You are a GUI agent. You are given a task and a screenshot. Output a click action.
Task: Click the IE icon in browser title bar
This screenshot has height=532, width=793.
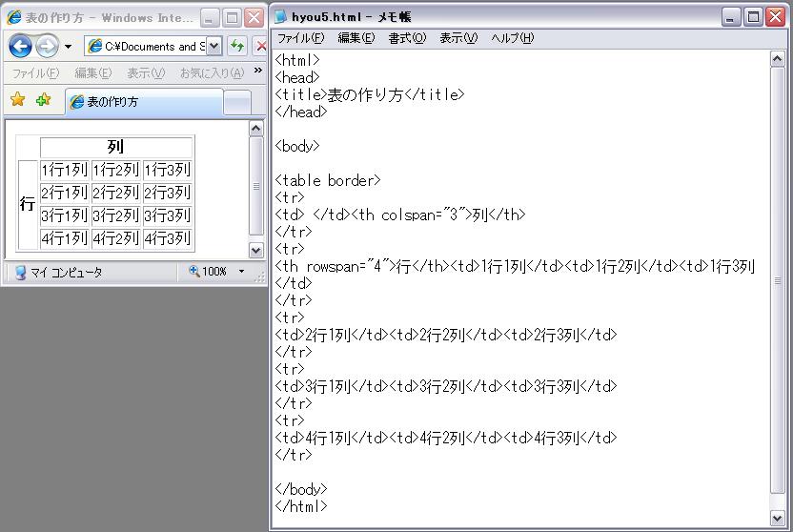coord(14,18)
